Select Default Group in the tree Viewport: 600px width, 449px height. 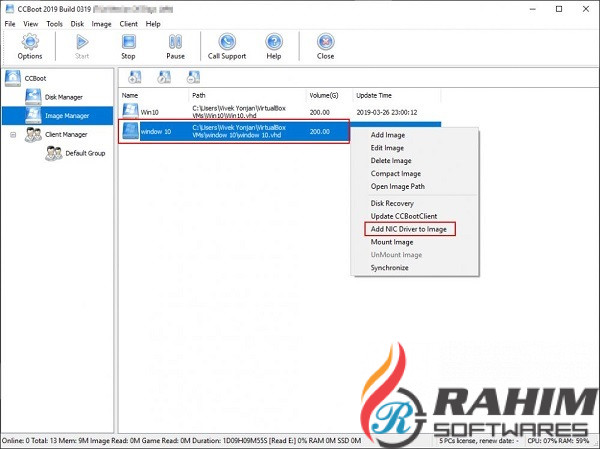(84, 154)
